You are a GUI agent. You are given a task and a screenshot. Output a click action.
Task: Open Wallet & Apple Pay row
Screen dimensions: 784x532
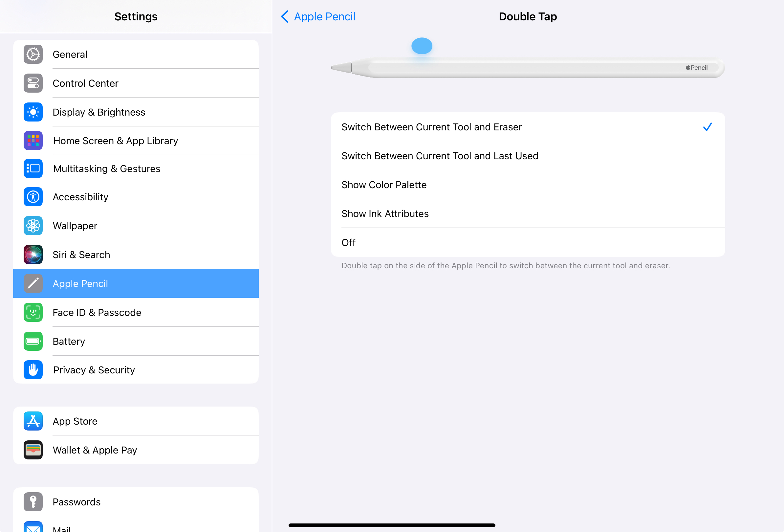tap(136, 450)
